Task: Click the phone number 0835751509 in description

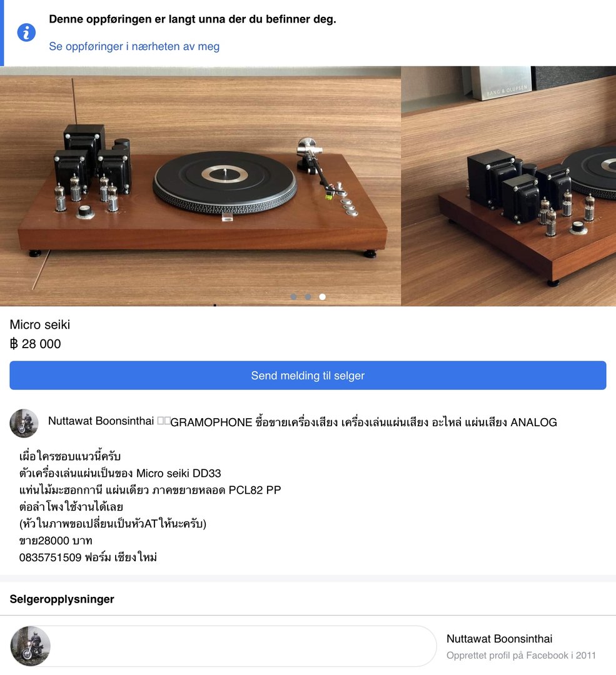Action: (51, 557)
